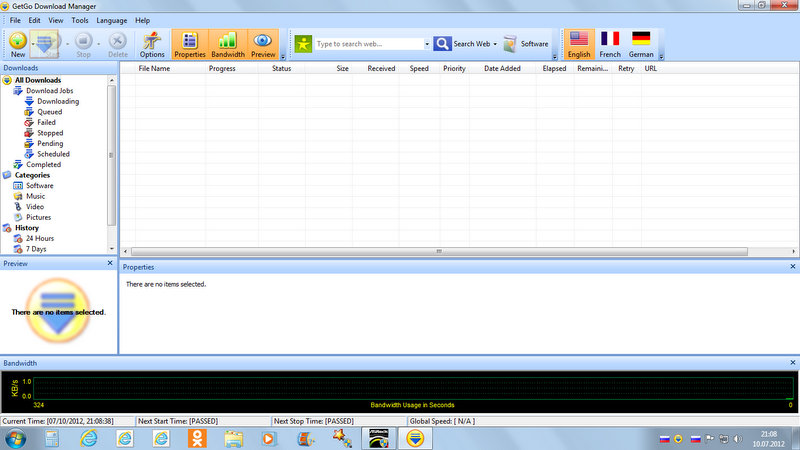Click the Search Web magnifier button
The width and height of the screenshot is (800, 450).
pyautogui.click(x=442, y=44)
